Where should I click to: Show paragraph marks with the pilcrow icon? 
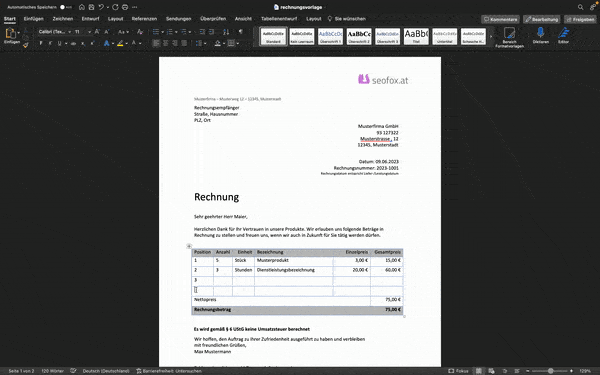click(x=240, y=32)
